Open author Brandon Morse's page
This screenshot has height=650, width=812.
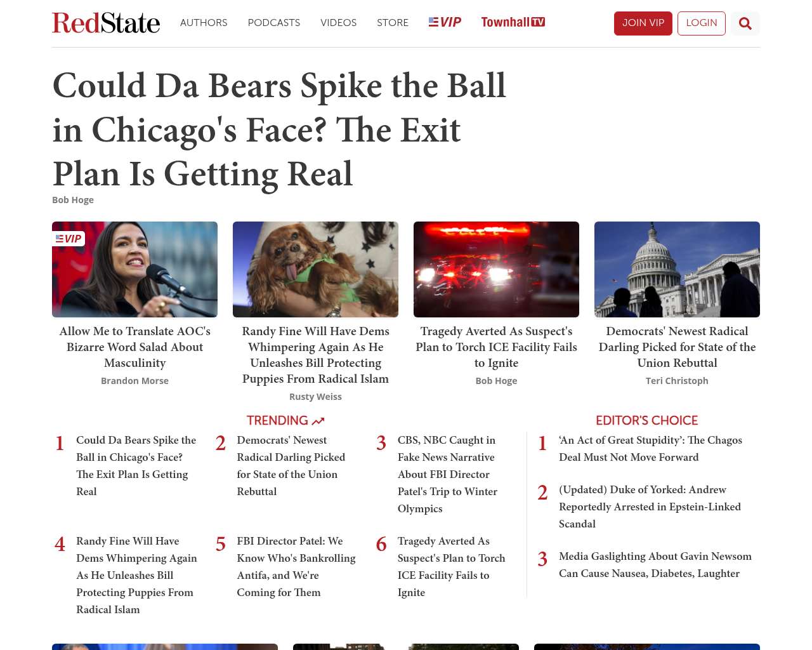[x=134, y=381]
